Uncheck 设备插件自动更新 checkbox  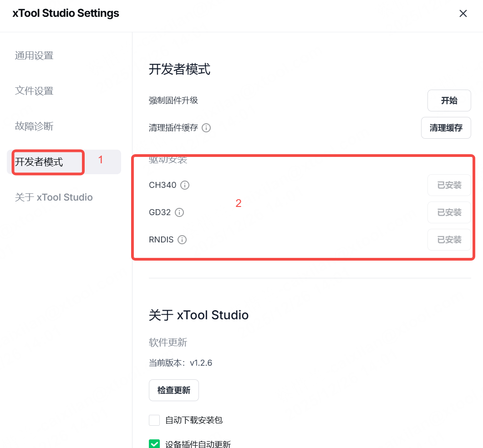(155, 443)
